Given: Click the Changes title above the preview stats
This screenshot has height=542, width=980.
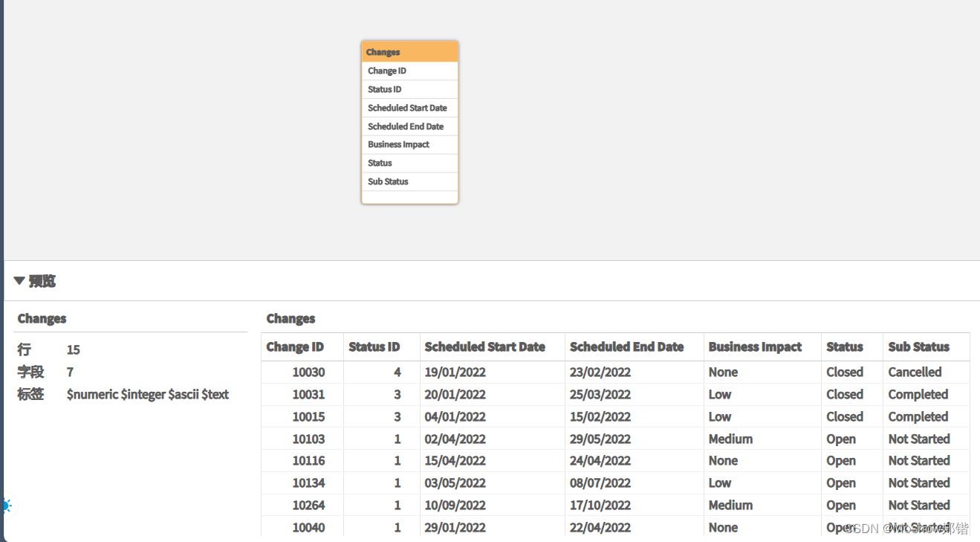Looking at the screenshot, I should click(x=42, y=318).
